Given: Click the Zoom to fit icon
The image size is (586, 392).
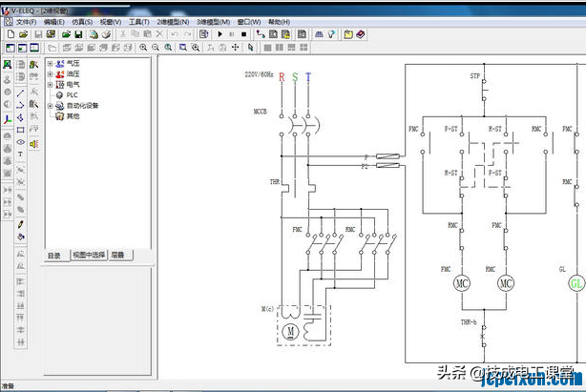Looking at the screenshot, I should 168,48.
